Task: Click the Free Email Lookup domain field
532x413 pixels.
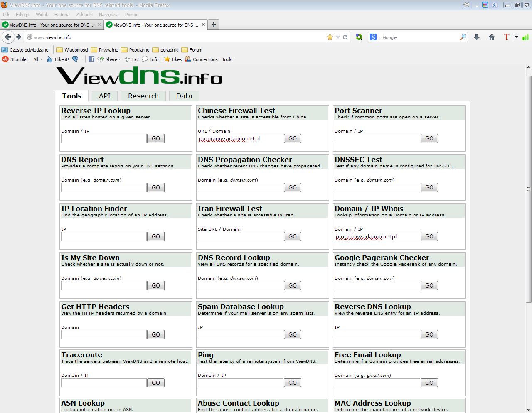Action: point(377,383)
